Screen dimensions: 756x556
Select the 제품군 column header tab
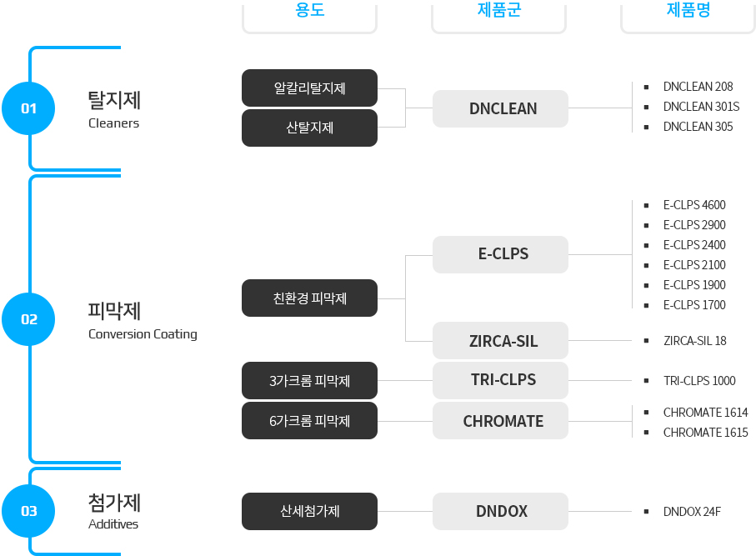(498, 12)
